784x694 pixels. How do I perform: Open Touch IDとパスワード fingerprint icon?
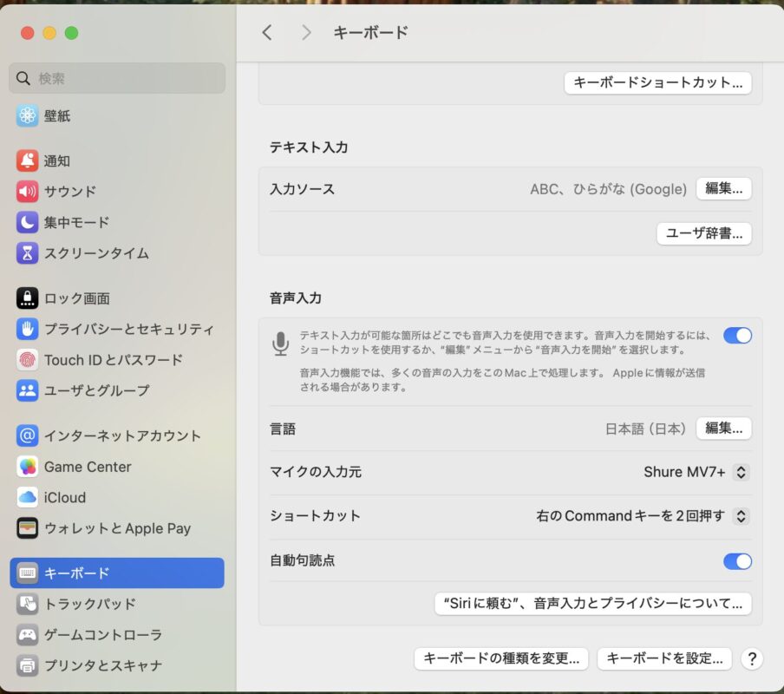coord(28,360)
